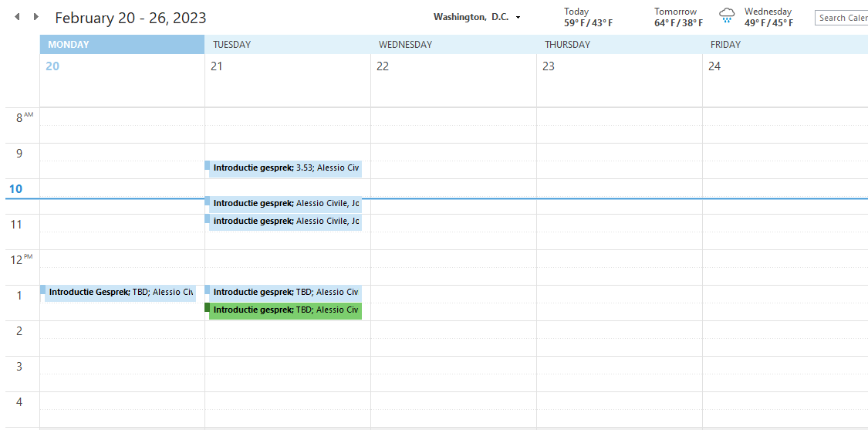Open Wednesday's forecast 49°F/45°F
The image size is (868, 430).
[x=768, y=17]
